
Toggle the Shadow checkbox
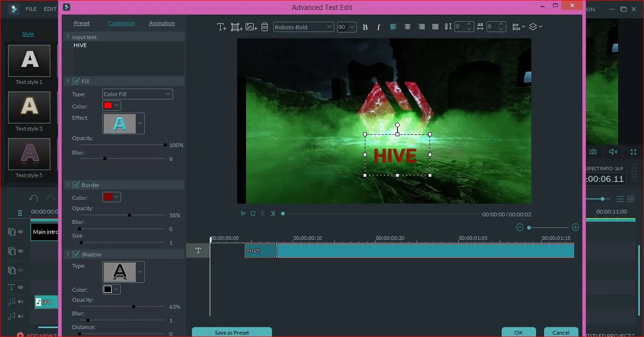coord(76,255)
